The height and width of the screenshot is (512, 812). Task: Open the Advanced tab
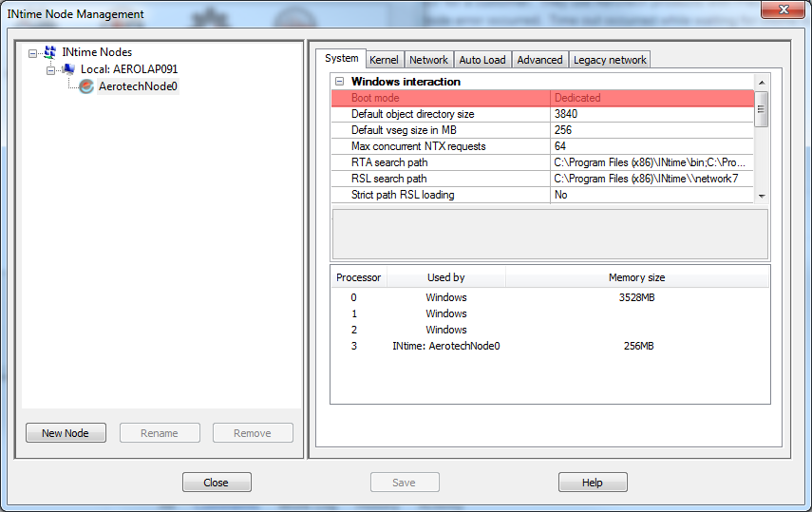[539, 60]
